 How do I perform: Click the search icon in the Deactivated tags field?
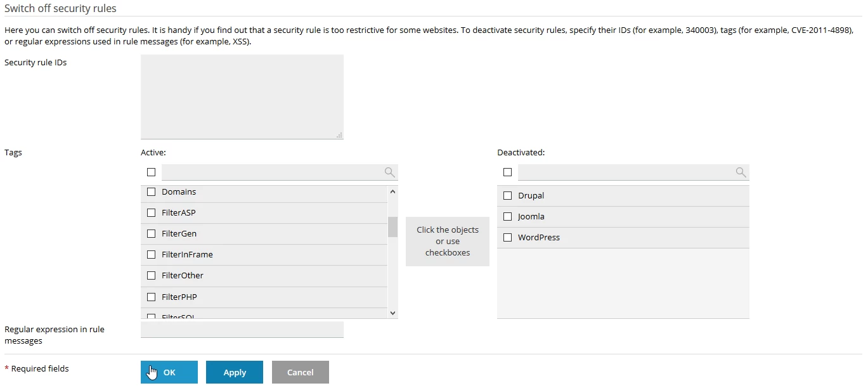click(741, 172)
